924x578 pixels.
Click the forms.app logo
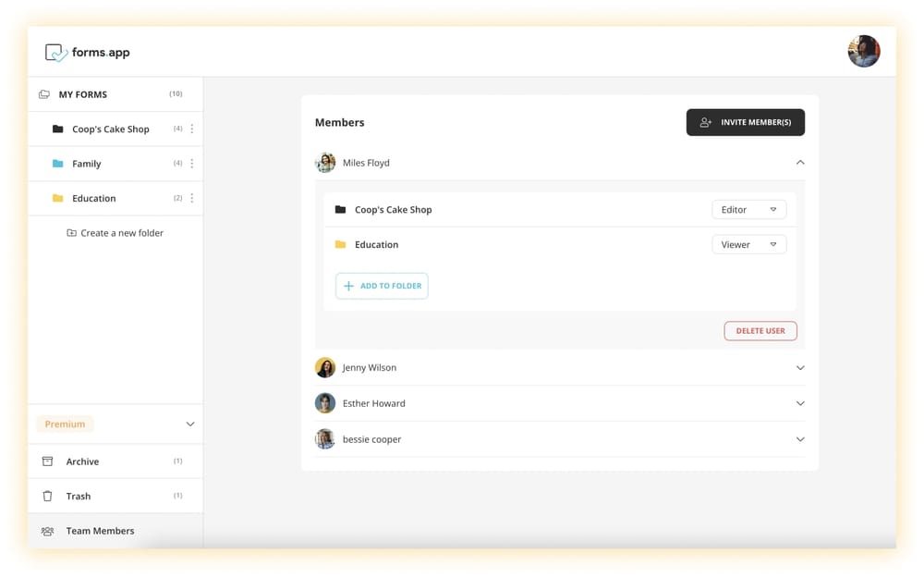88,53
